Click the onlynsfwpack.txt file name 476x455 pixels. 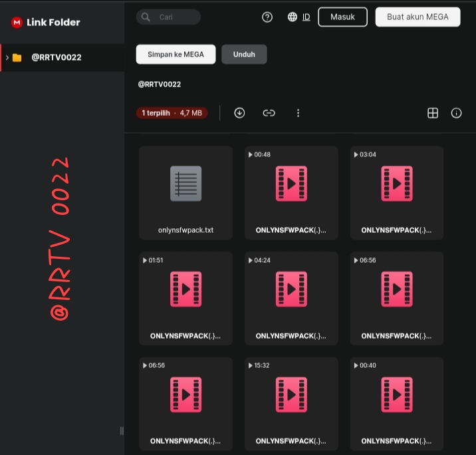185,230
